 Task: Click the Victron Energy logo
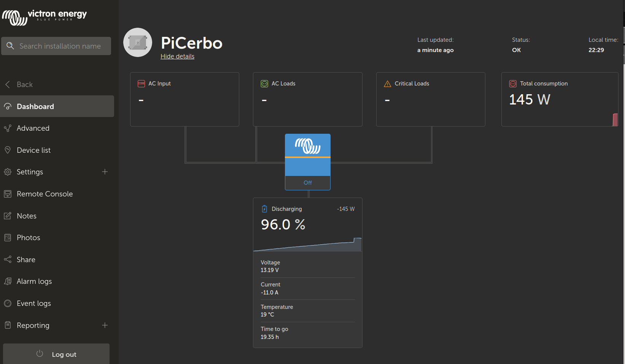coord(45,17)
